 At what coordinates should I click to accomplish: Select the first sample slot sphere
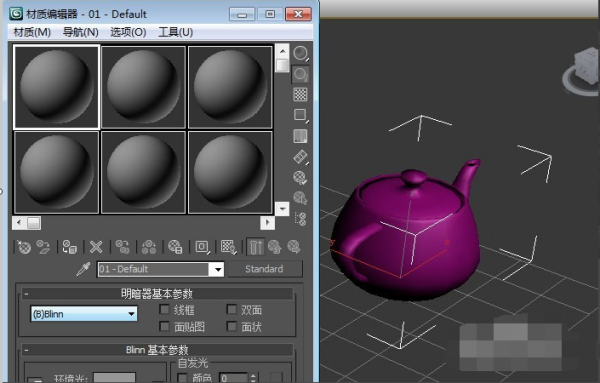click(57, 87)
